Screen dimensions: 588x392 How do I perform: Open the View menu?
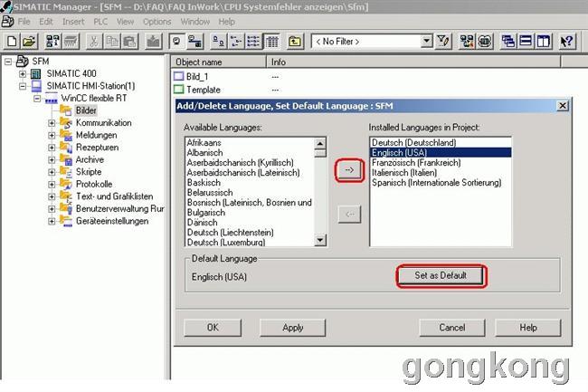click(x=125, y=22)
